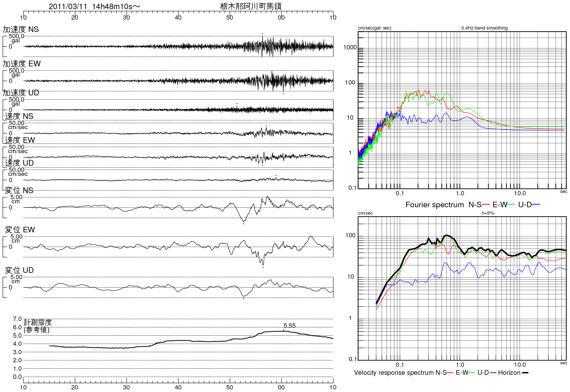Click the blue U-D Fourier legend line
This screenshot has height=392, width=570.
tap(536, 205)
